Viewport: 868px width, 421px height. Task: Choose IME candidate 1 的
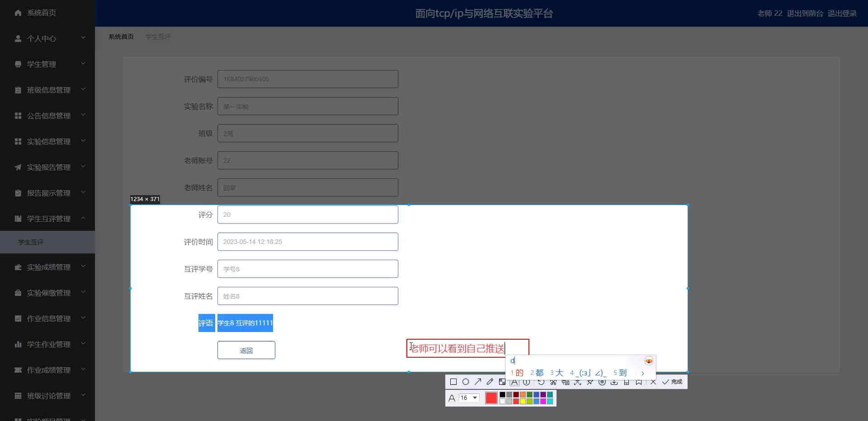tap(517, 373)
